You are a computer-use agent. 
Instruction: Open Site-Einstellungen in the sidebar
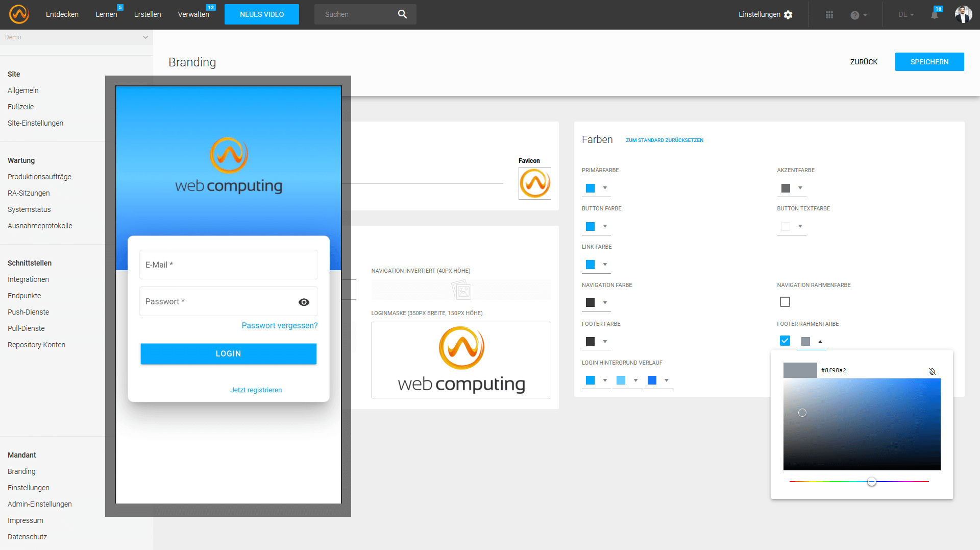click(x=36, y=123)
